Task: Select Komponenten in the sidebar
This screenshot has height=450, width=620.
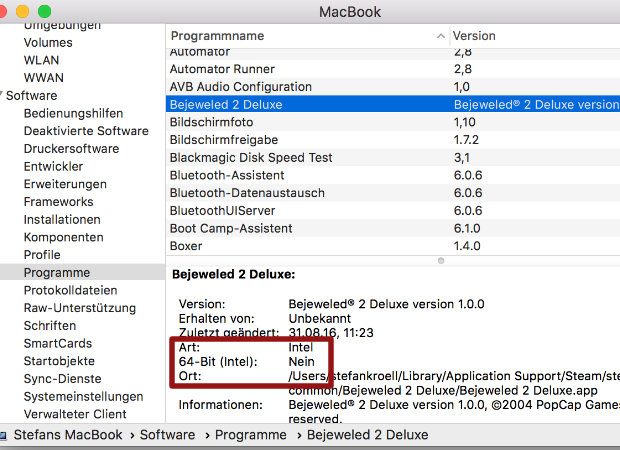Action: click(64, 237)
